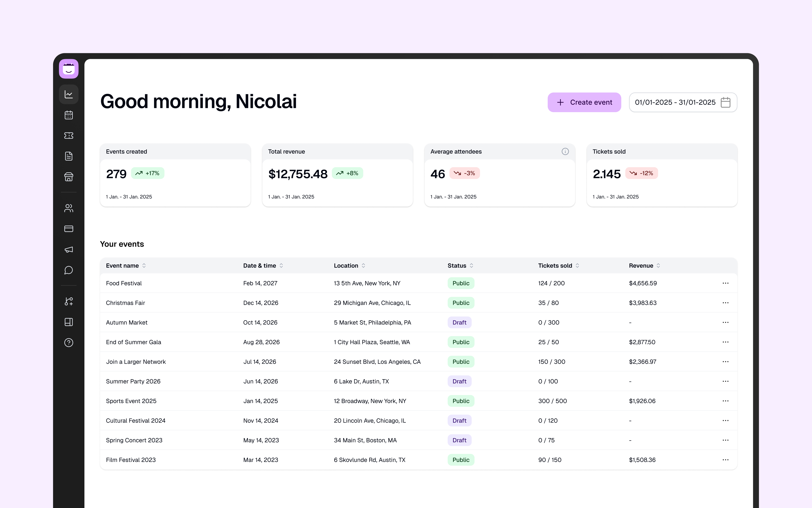Image resolution: width=812 pixels, height=508 pixels.
Task: Open the megaphone marketing icon
Action: click(x=69, y=250)
